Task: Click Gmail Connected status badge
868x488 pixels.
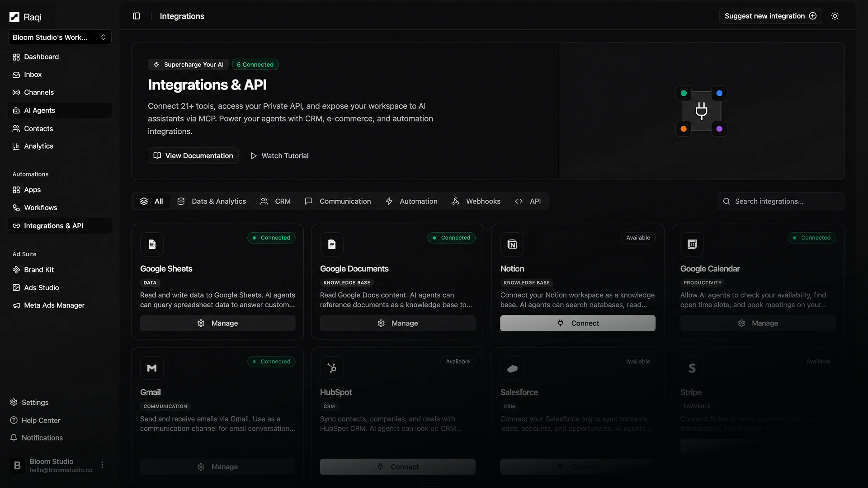Action: coord(271,362)
